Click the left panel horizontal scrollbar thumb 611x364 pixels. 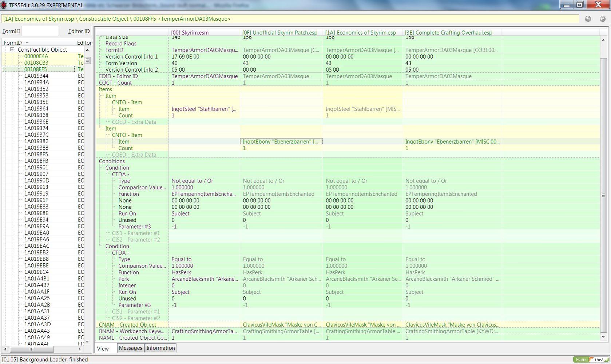coord(32,349)
